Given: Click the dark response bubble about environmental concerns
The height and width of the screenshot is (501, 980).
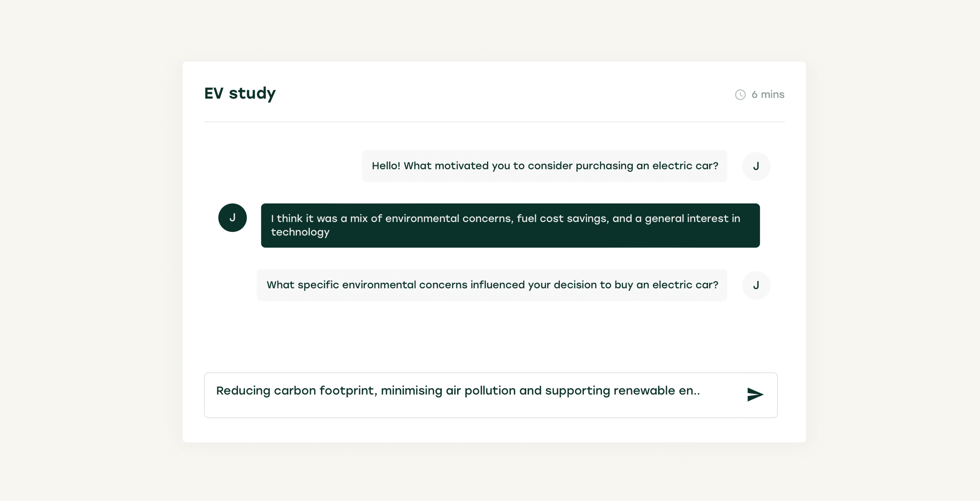Looking at the screenshot, I should [510, 225].
